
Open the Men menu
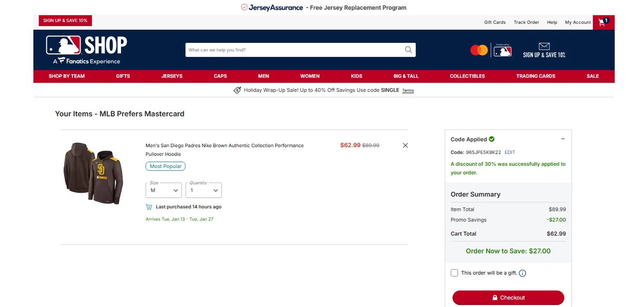pyautogui.click(x=264, y=76)
